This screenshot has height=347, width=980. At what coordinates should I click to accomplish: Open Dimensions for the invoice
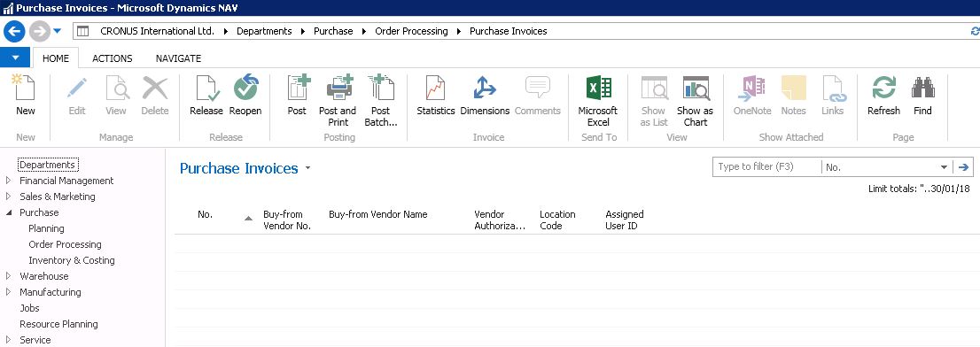point(485,96)
